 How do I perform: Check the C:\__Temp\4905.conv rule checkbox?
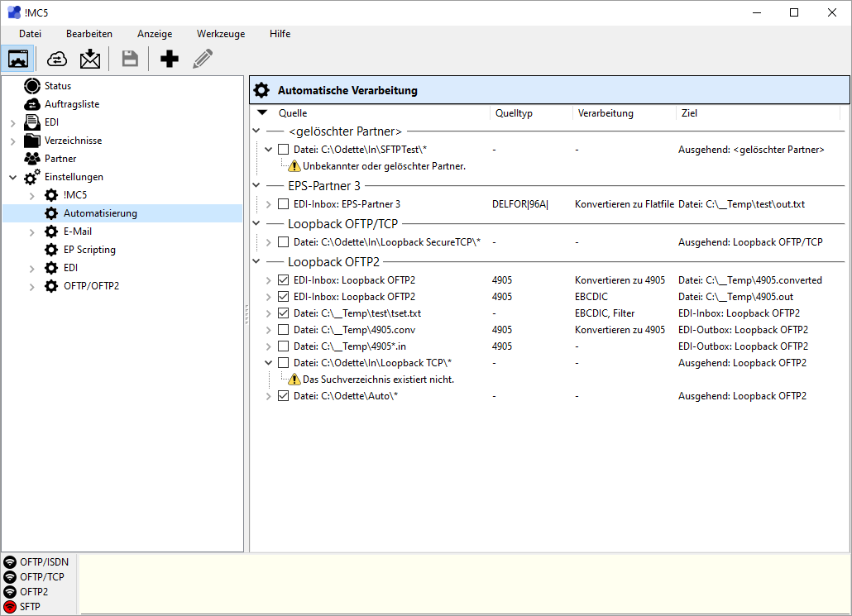click(284, 330)
